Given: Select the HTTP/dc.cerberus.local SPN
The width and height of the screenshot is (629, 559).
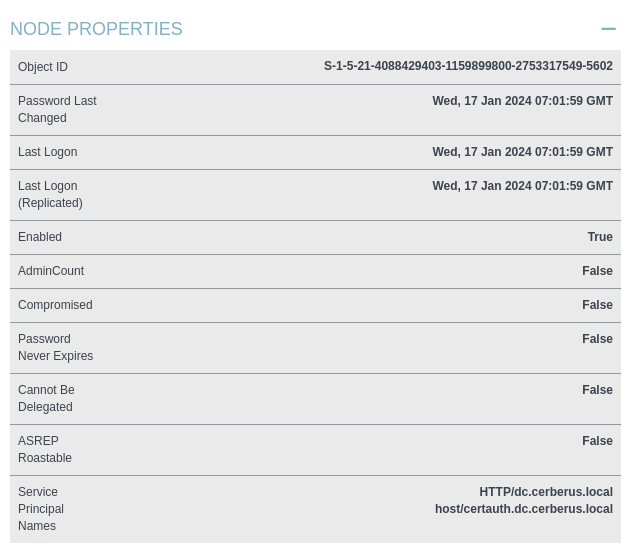Looking at the screenshot, I should (546, 492).
